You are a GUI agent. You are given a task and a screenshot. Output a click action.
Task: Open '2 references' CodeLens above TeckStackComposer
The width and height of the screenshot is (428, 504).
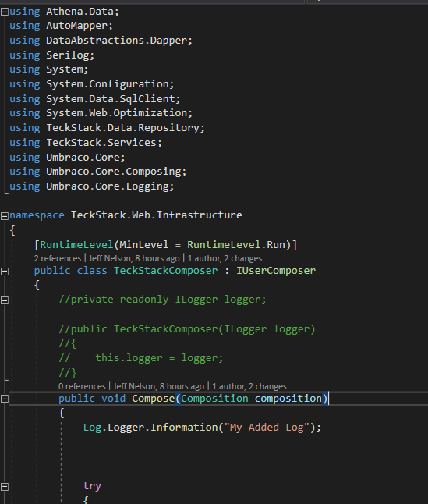tap(58, 258)
